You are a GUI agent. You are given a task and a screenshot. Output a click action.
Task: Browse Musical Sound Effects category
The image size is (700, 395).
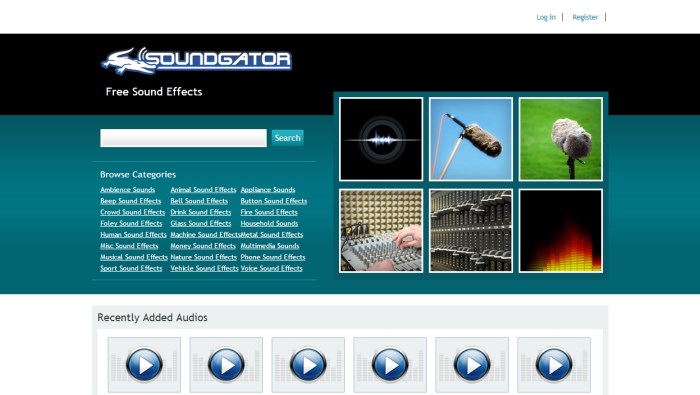pos(134,257)
